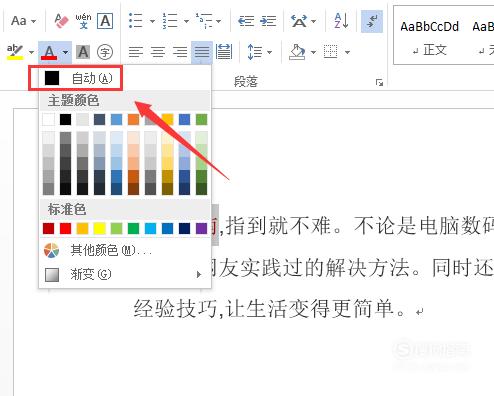The height and width of the screenshot is (396, 494).
Task: Pick orange theme color swatch
Action: 133,119
